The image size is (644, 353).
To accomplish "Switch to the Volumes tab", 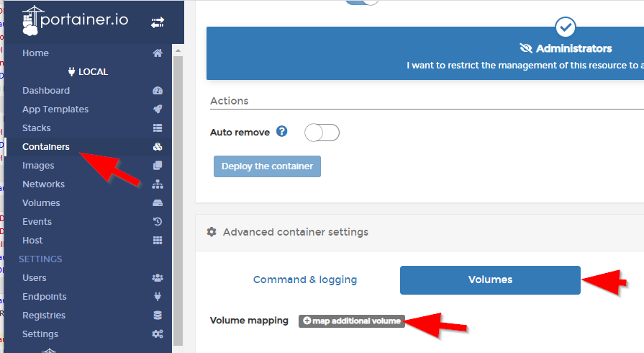I will (490, 280).
